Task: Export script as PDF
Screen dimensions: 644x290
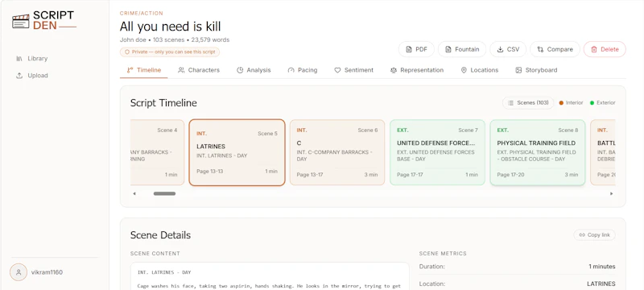Action: [x=416, y=49]
